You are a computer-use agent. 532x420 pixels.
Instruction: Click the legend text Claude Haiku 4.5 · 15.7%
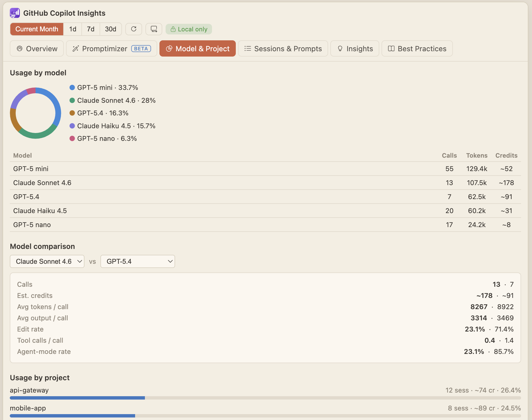tap(116, 126)
